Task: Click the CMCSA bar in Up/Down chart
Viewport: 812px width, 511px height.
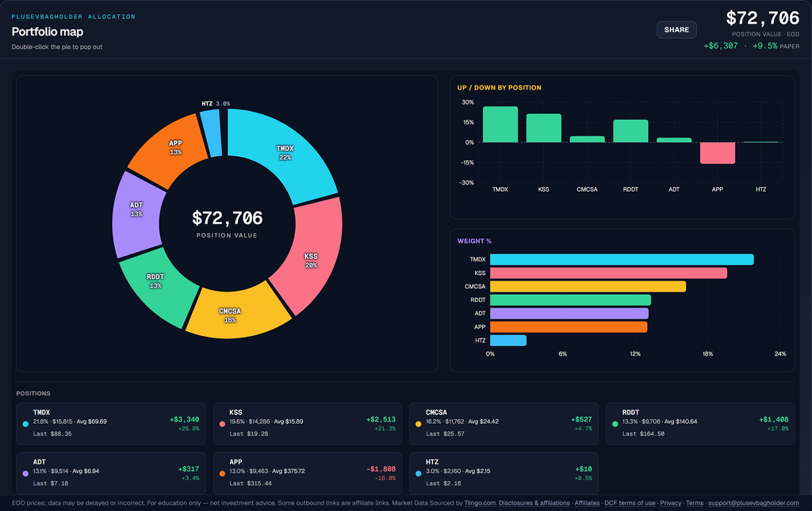Action: (588, 139)
